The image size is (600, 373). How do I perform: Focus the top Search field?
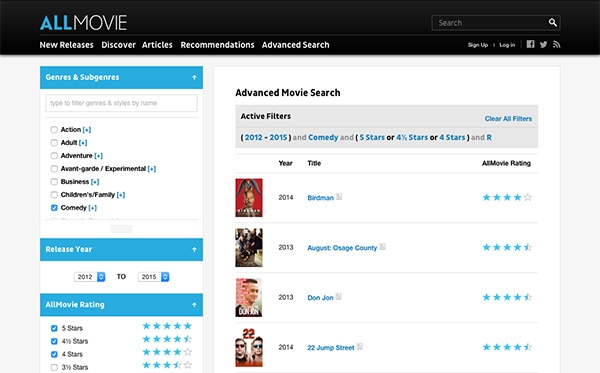[x=490, y=23]
